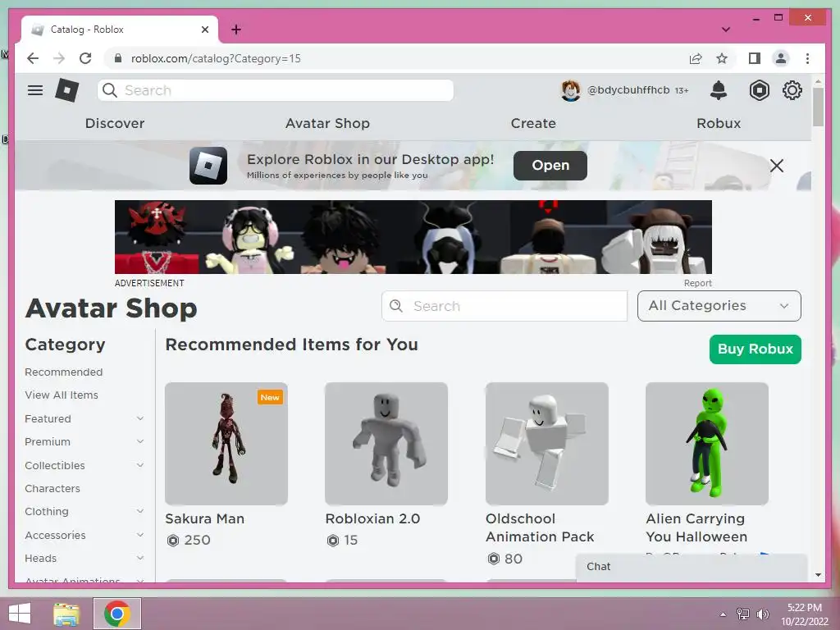Image resolution: width=840 pixels, height=630 pixels.
Task: Open Chrome three-dot menu
Action: click(807, 58)
